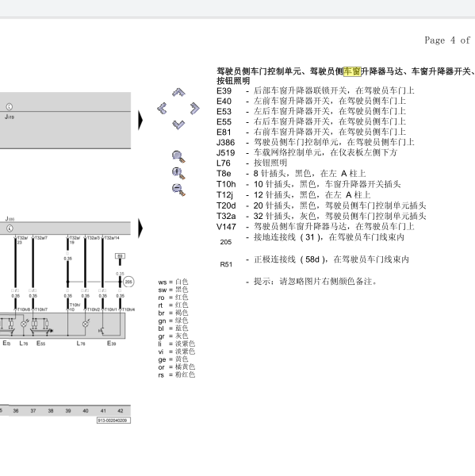The width and height of the screenshot is (475, 476).
Task: Select the T32a 32针插头 legend row
Action: pyautogui.click(x=321, y=216)
